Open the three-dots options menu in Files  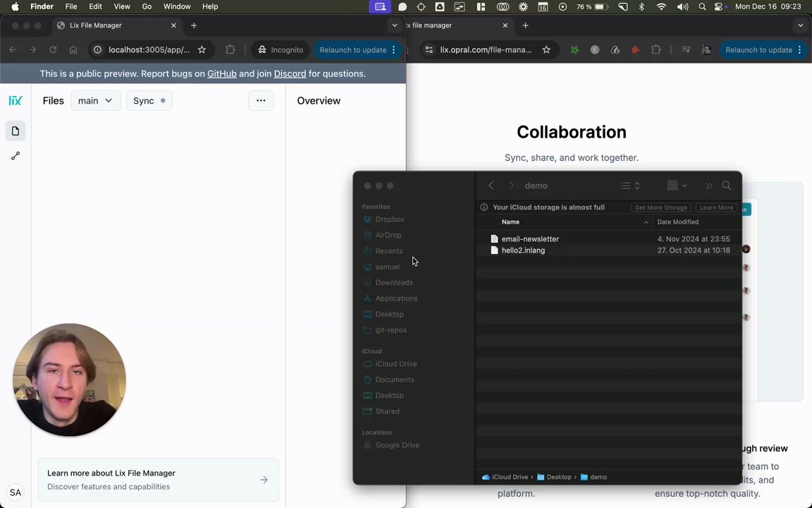(x=261, y=101)
